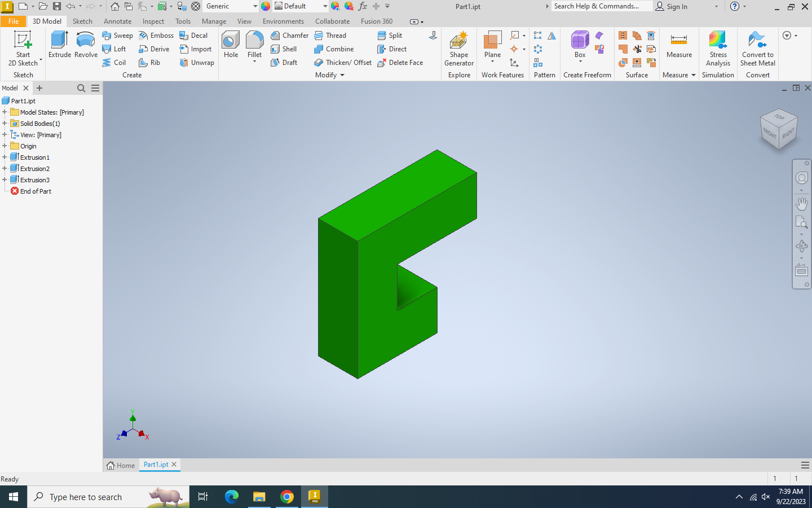Expand the Origin folder node
The width and height of the screenshot is (812, 508).
point(5,146)
